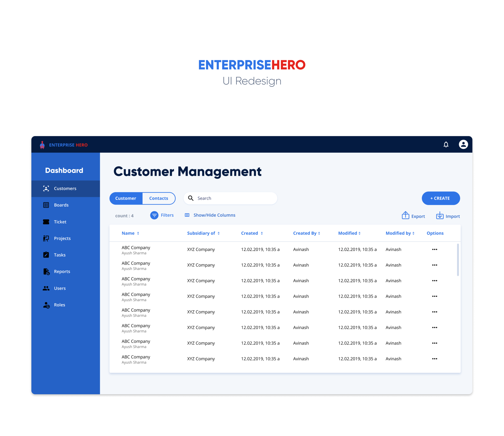Screen dimensions: 504x436
Task: Click the Import download icon
Action: coord(440,215)
